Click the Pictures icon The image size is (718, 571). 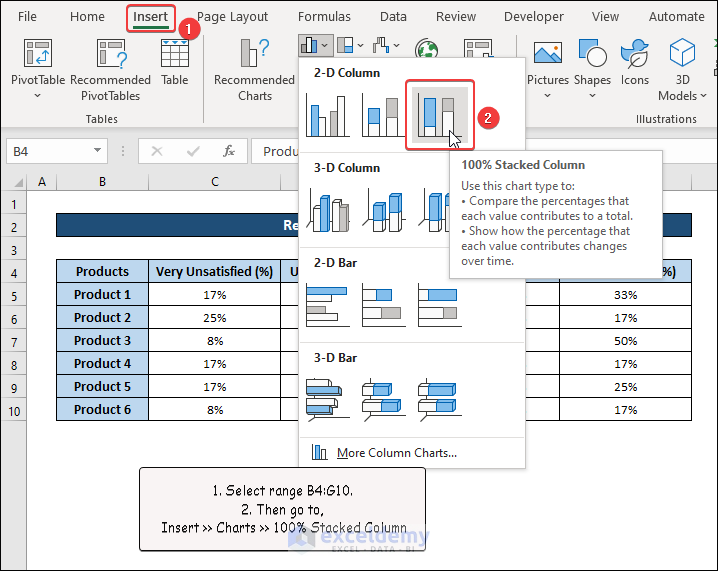[548, 54]
